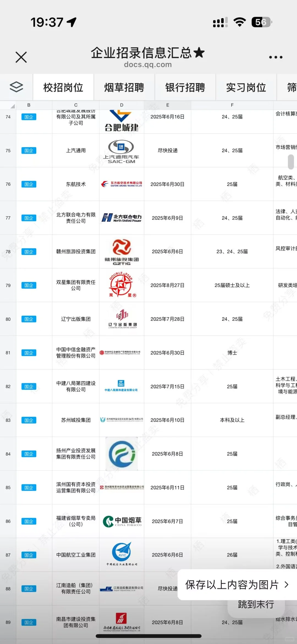Tap the 国企 tag in row 76
The height and width of the screenshot is (644, 297).
29,184
